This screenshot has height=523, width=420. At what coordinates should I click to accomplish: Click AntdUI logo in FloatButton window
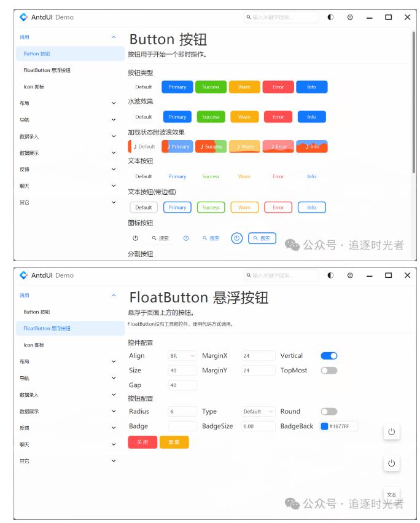point(23,275)
